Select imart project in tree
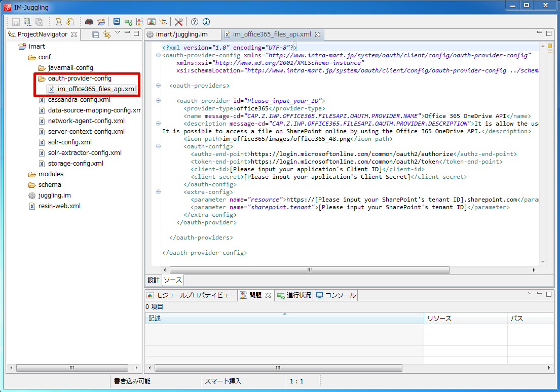The width and height of the screenshot is (560, 392). 32,47
